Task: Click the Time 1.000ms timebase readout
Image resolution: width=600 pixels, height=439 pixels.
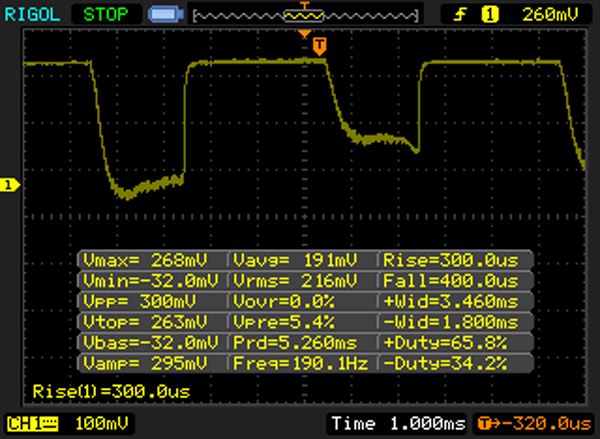Action: (x=399, y=424)
